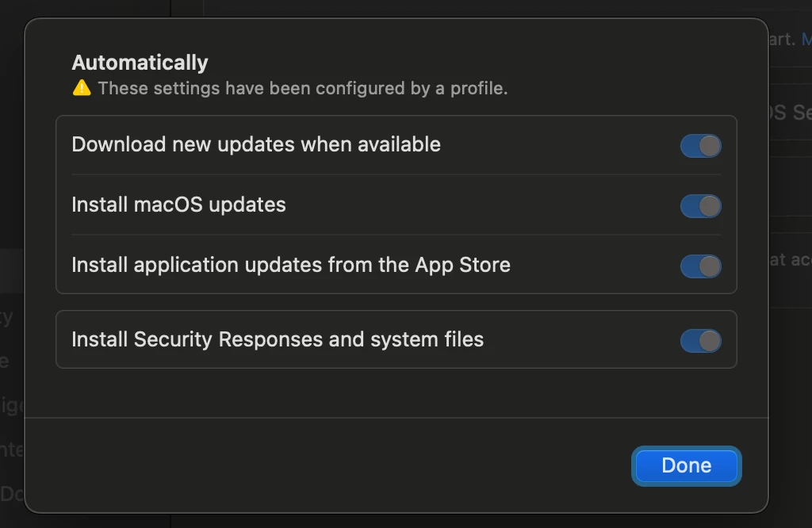Click the background text ending in art.
The width and height of the screenshot is (812, 528).
click(782, 40)
